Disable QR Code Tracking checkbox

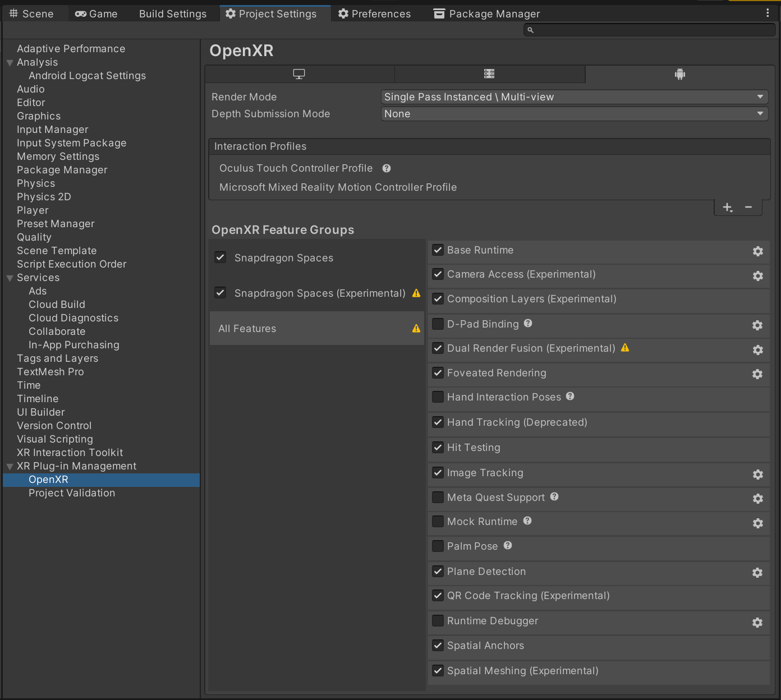click(438, 596)
